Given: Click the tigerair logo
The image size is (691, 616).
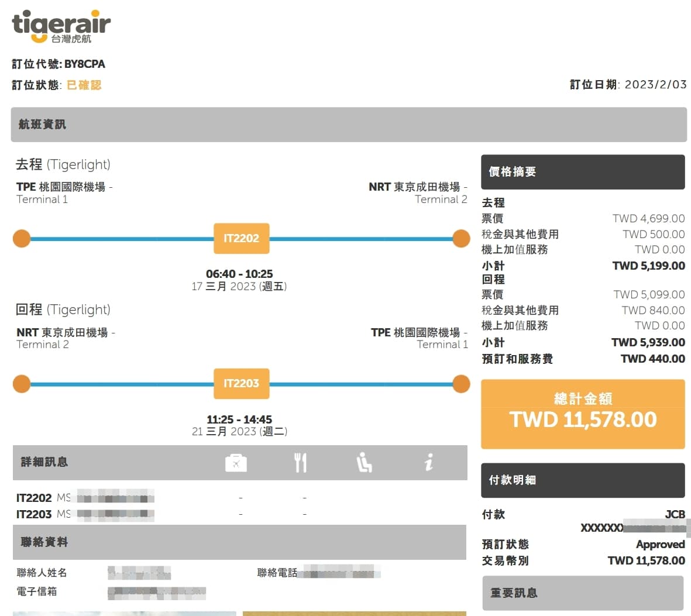Looking at the screenshot, I should coord(61,27).
